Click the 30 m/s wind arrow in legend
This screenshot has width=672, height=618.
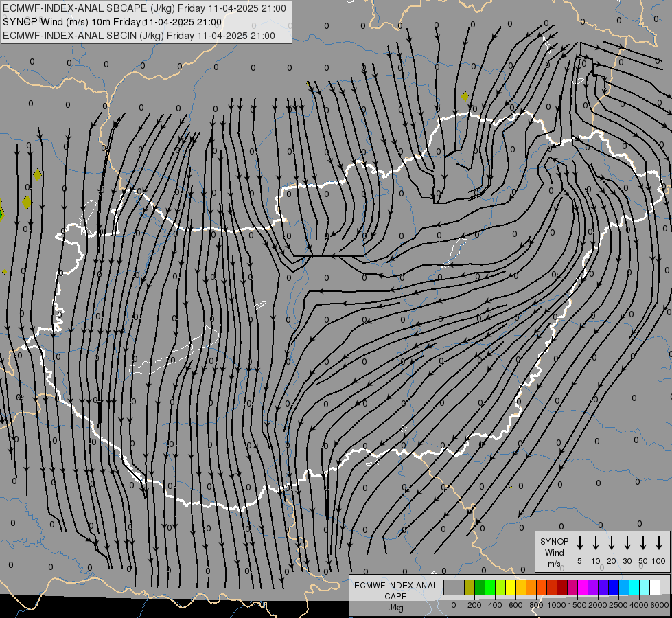627,543
